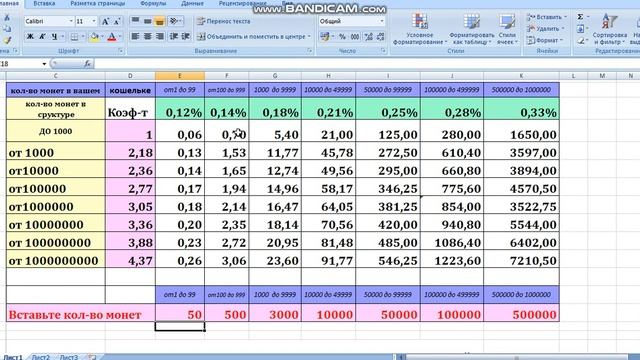Click the decrease decimal places icon

[380, 37]
